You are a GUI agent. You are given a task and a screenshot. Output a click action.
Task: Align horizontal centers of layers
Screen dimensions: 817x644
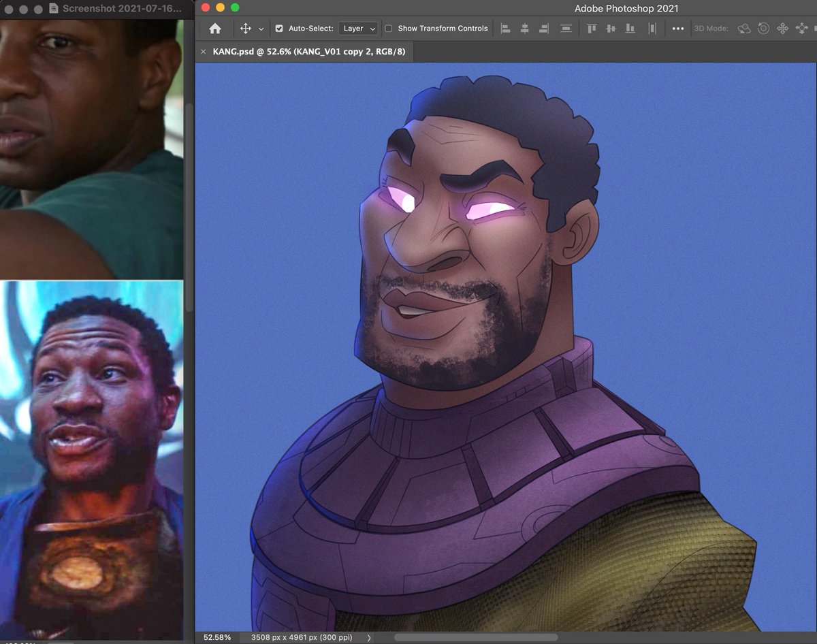click(524, 29)
